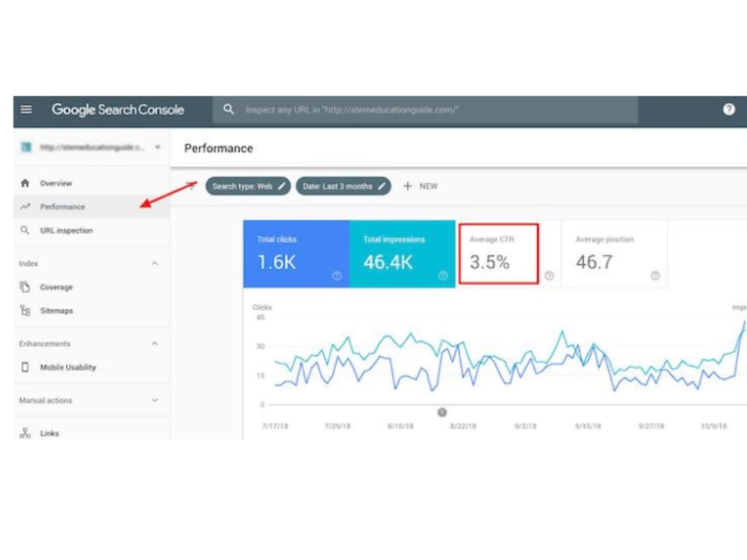
Task: Click the Inspect any URL search field
Action: (426, 110)
